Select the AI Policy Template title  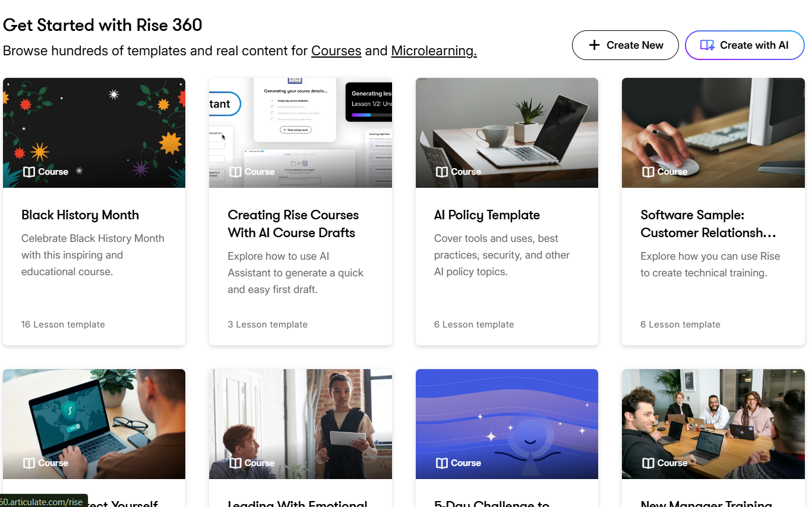pos(487,215)
